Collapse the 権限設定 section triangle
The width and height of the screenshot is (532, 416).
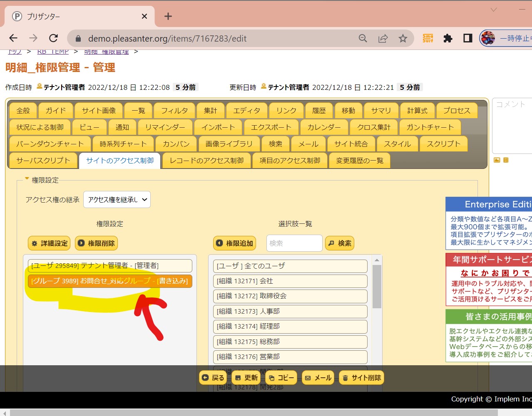[x=27, y=179]
